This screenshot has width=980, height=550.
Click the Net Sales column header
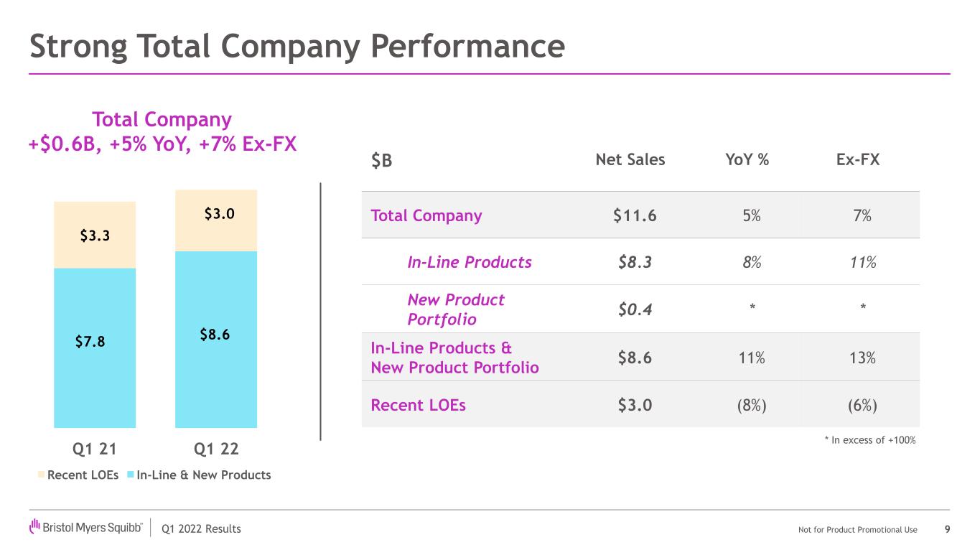630,160
